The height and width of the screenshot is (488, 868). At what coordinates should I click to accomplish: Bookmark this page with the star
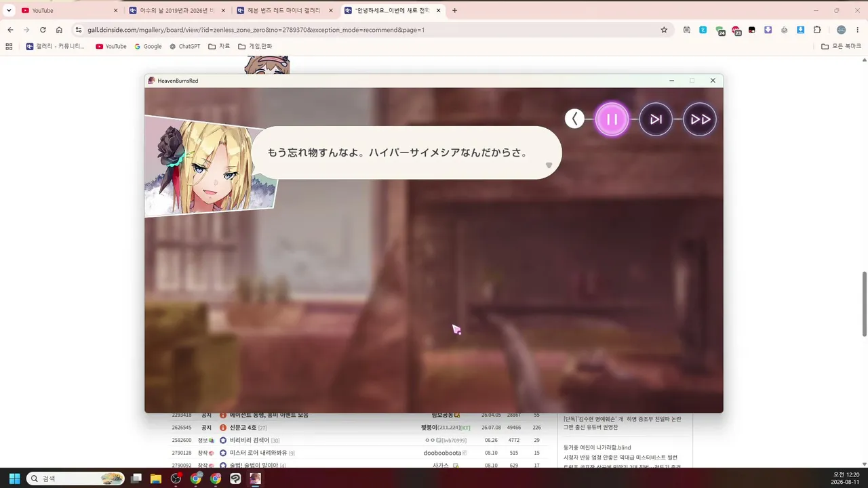[x=664, y=30]
